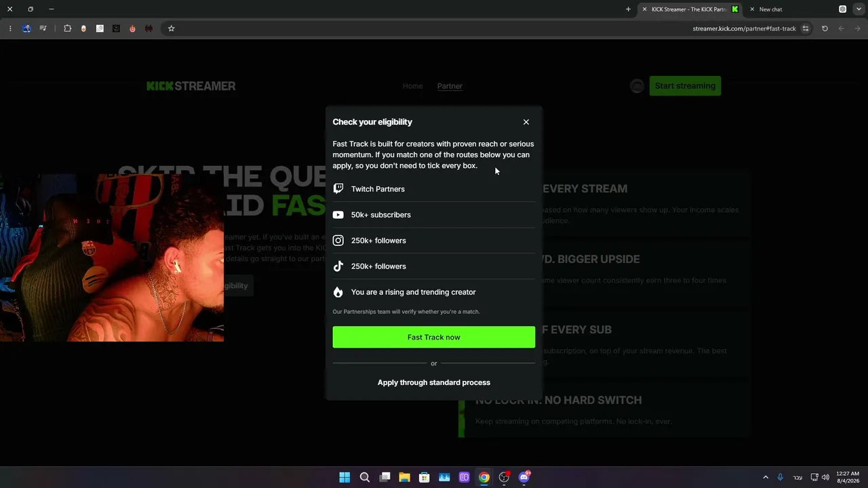Open the profile avatar beside Start streaming
868x488 pixels.
click(637, 86)
